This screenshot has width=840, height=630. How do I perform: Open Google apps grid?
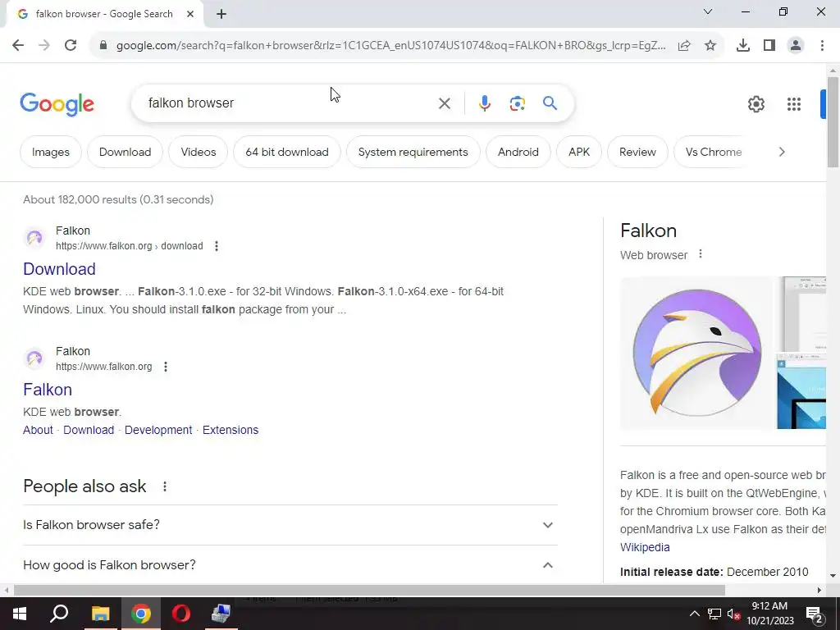click(x=794, y=104)
